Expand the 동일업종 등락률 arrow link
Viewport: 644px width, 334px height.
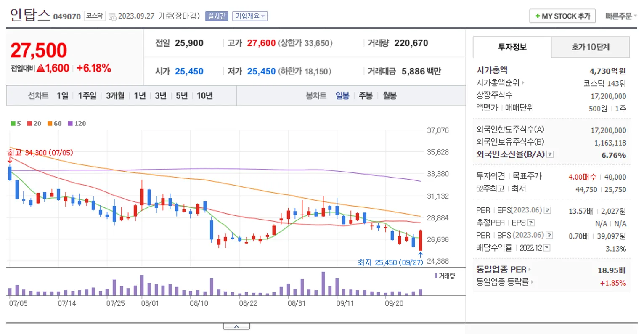pyautogui.click(x=532, y=282)
